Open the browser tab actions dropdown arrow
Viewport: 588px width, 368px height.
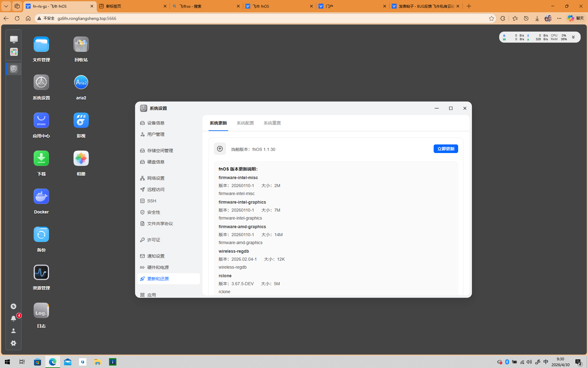(6, 6)
